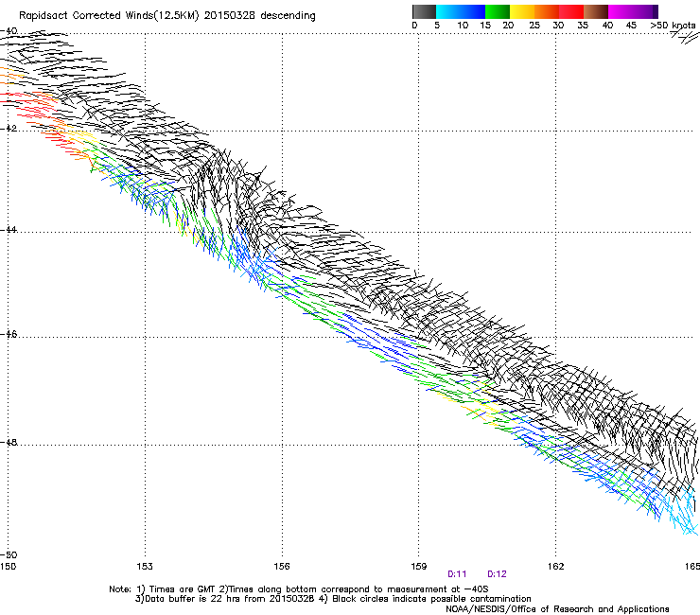Click the green 15-20 knots color band

tap(498, 11)
